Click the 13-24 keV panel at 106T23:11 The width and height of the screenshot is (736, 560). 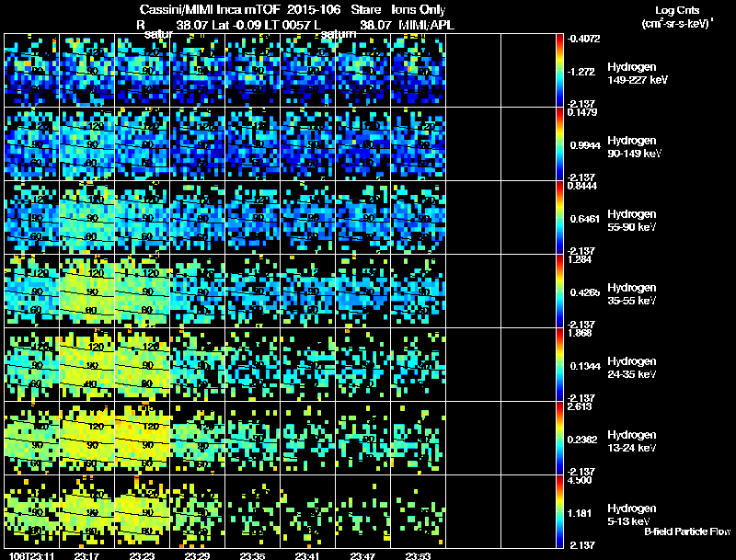pyautogui.click(x=32, y=438)
